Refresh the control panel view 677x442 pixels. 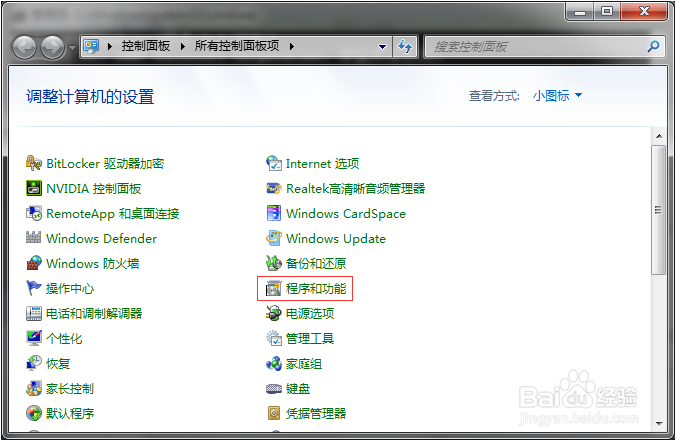click(405, 46)
